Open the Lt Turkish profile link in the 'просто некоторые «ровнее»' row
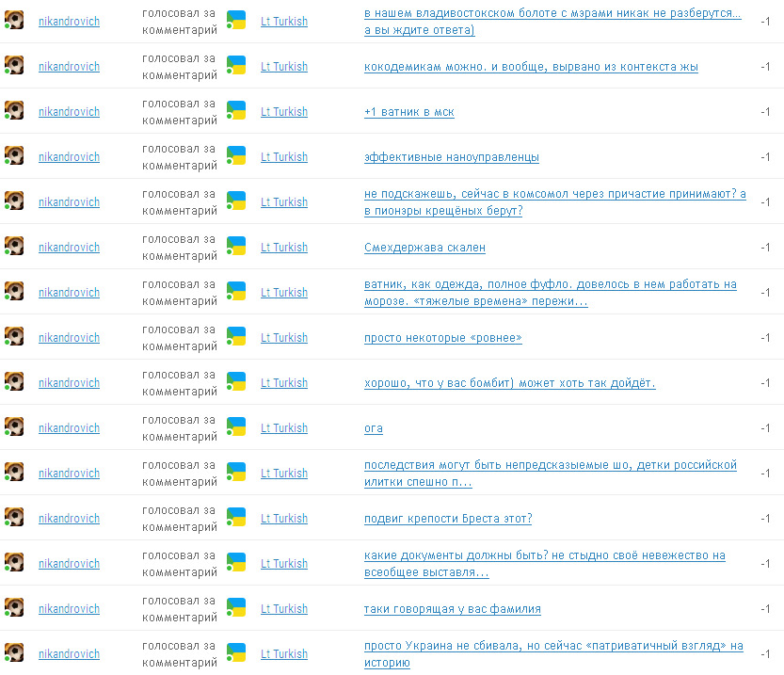Screen dimensions: 784x675 (283, 338)
